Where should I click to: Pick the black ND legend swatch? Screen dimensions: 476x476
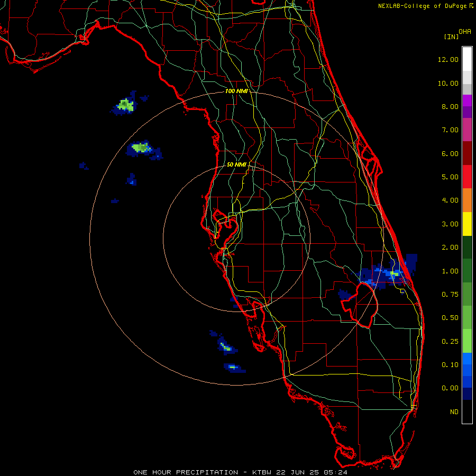pos(467,411)
